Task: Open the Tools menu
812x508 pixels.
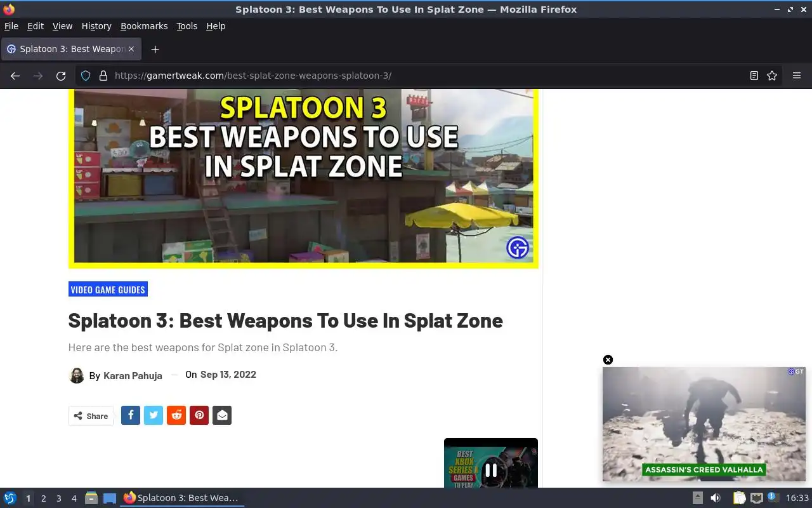Action: pos(187,26)
